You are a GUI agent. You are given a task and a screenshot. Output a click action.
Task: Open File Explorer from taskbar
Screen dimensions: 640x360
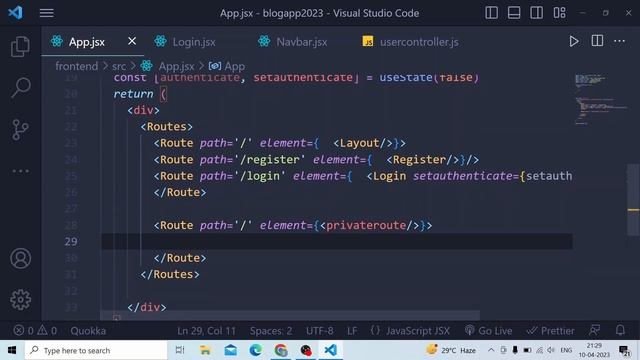[x=205, y=350]
